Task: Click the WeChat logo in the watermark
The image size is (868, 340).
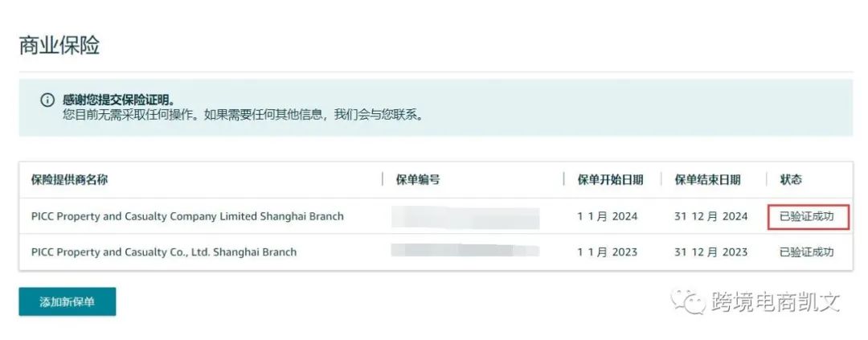Action: [686, 301]
